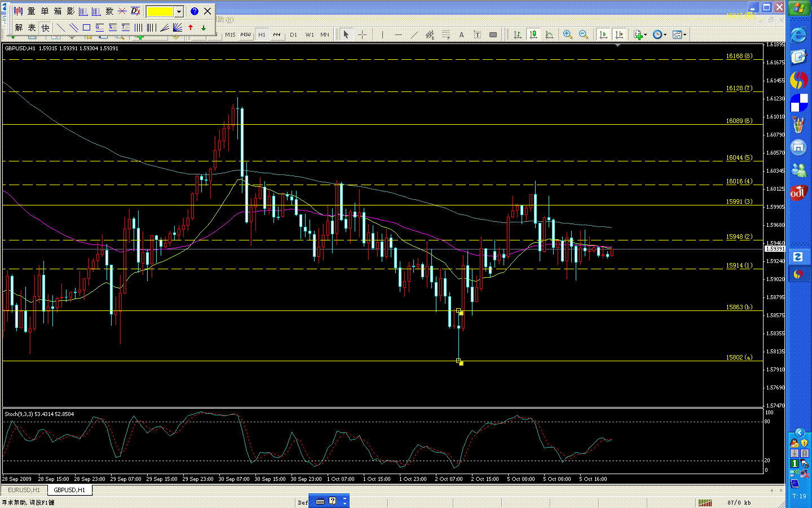Select the single diagonal line drawing tool
Viewport: 812px width, 508px height.
60,27
